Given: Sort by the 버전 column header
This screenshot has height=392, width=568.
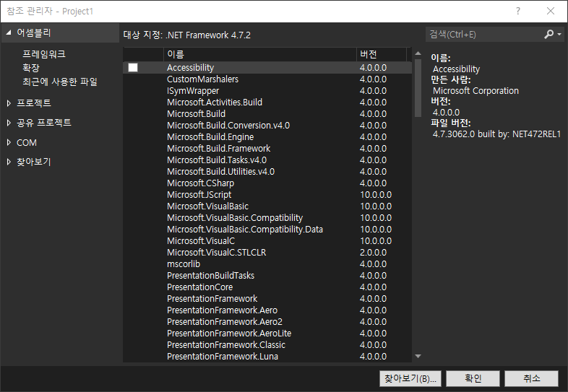Looking at the screenshot, I should (382, 54).
